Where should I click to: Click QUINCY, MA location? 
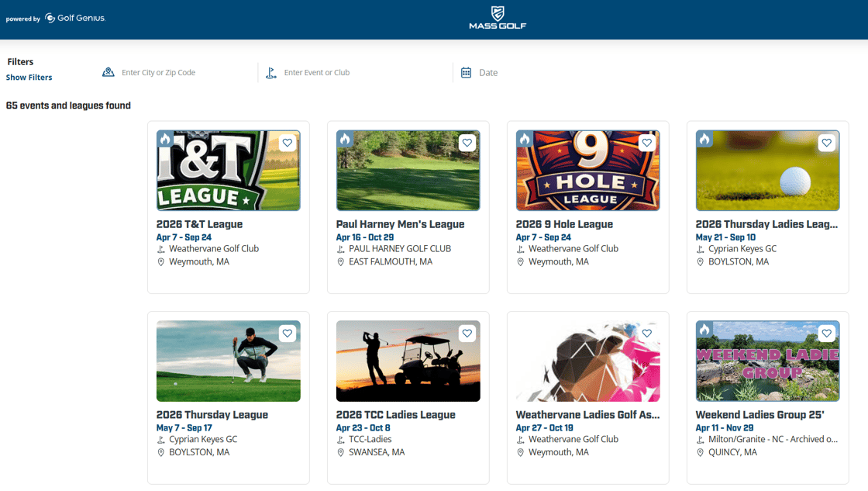(732, 453)
